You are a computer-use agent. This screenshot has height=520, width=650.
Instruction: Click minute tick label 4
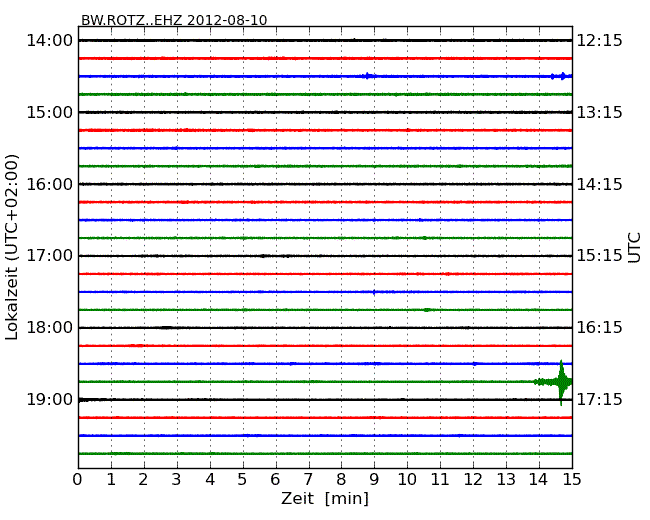tap(210, 480)
